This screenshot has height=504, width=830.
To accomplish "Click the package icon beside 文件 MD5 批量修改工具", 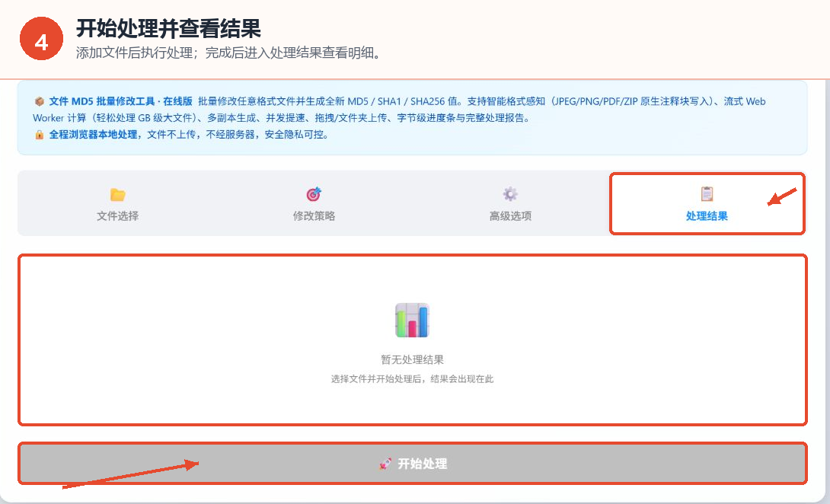I will (39, 101).
